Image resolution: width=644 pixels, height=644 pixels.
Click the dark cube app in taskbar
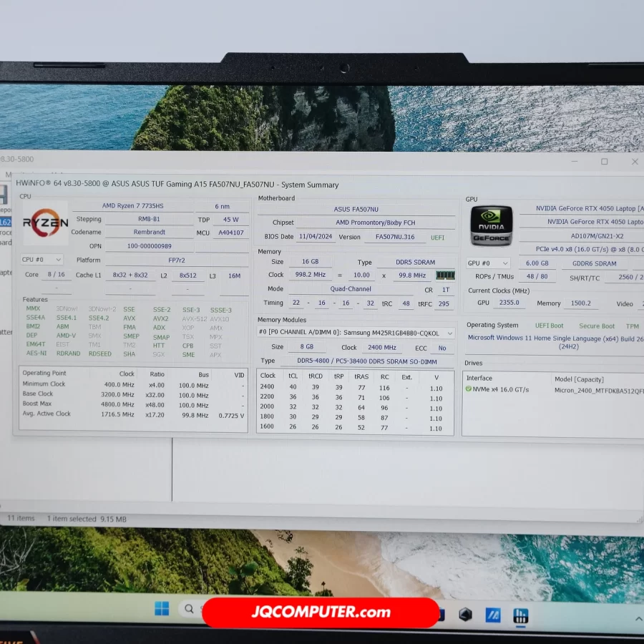pyautogui.click(x=465, y=615)
